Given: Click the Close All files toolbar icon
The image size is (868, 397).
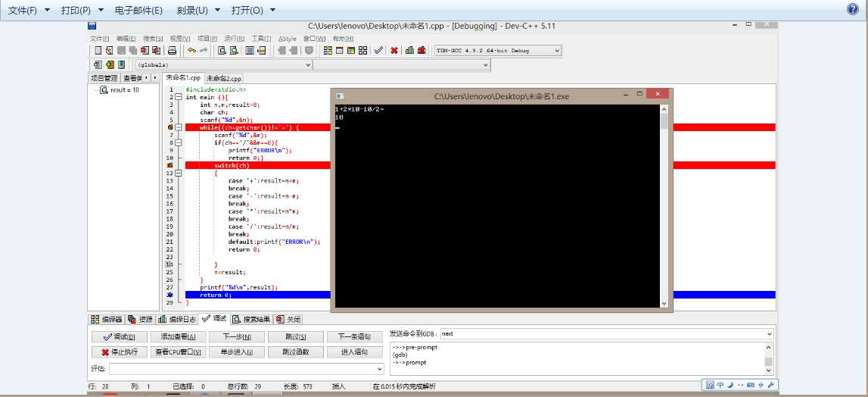Looking at the screenshot, I should [157, 51].
